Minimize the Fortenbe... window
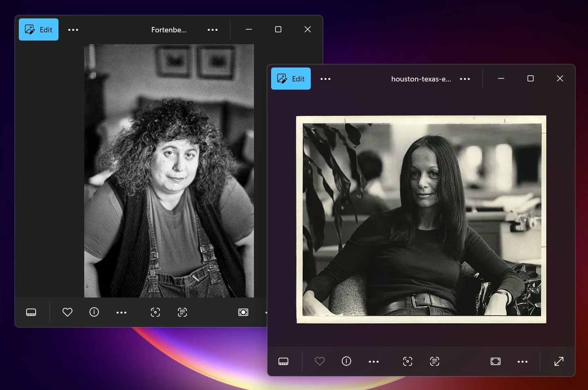 tap(249, 29)
